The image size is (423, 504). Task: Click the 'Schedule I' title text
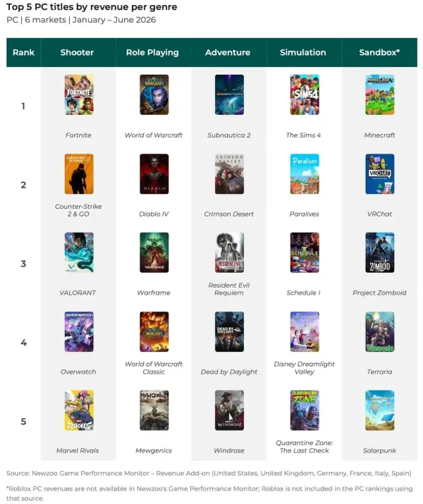[x=303, y=293]
